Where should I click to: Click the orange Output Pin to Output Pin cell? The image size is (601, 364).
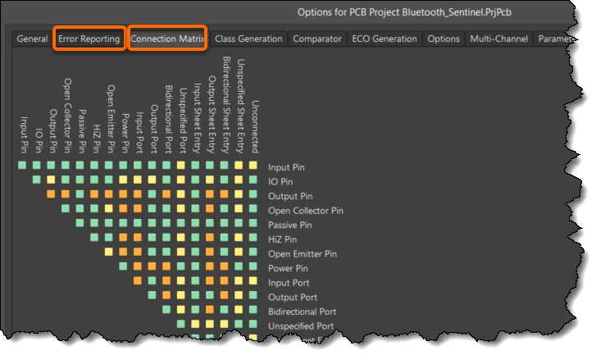[52, 195]
